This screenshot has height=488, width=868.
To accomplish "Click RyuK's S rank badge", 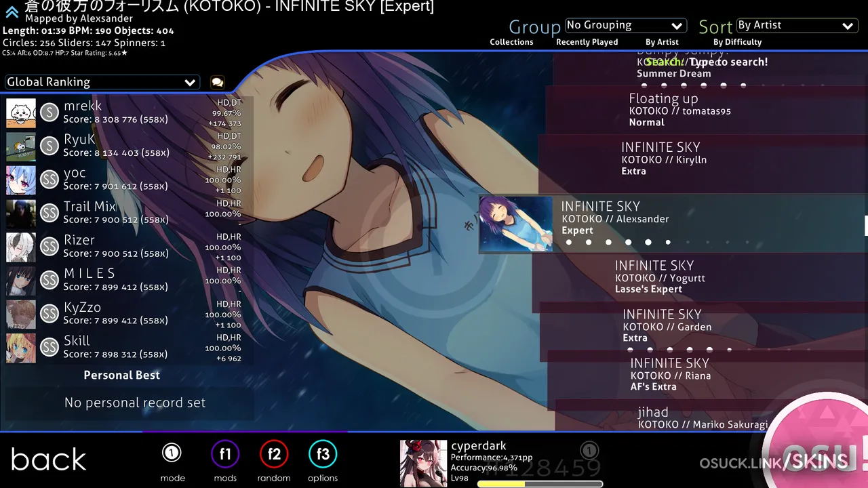I will click(x=50, y=146).
